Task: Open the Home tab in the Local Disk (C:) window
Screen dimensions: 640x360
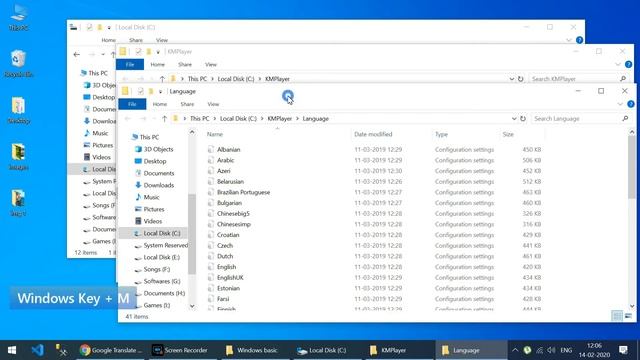Action: pyautogui.click(x=108, y=40)
